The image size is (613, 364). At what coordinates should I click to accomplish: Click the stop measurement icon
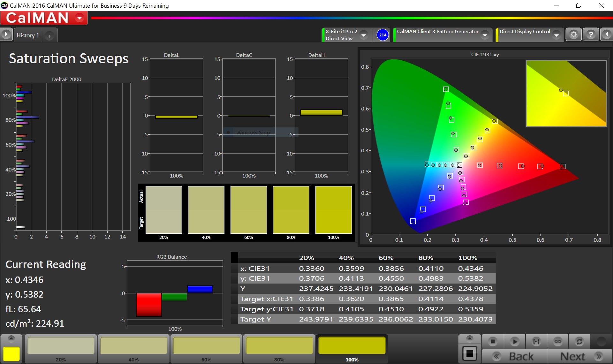coord(493,342)
